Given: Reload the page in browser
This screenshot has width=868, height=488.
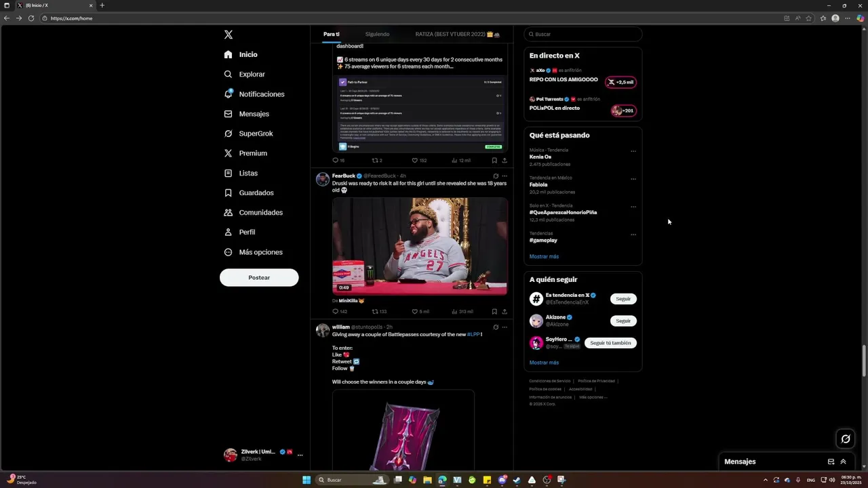Looking at the screenshot, I should (x=31, y=18).
